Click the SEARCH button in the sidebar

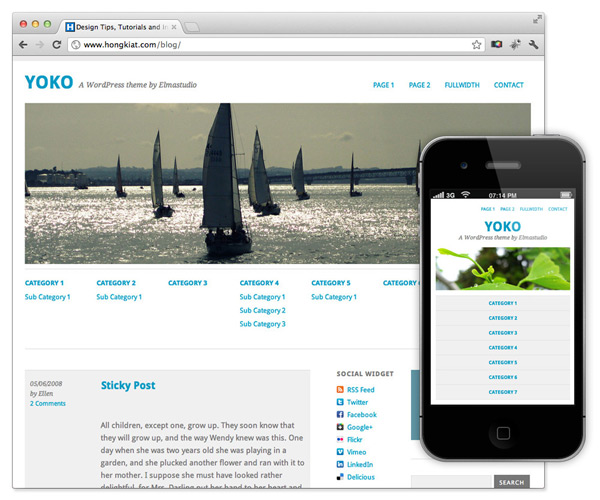512,482
